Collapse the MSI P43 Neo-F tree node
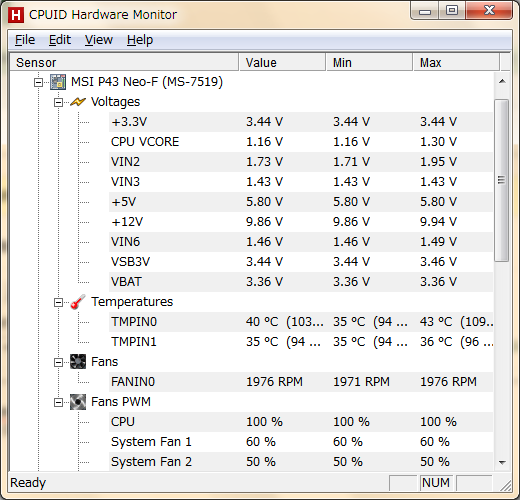The height and width of the screenshot is (500, 520). (39, 82)
